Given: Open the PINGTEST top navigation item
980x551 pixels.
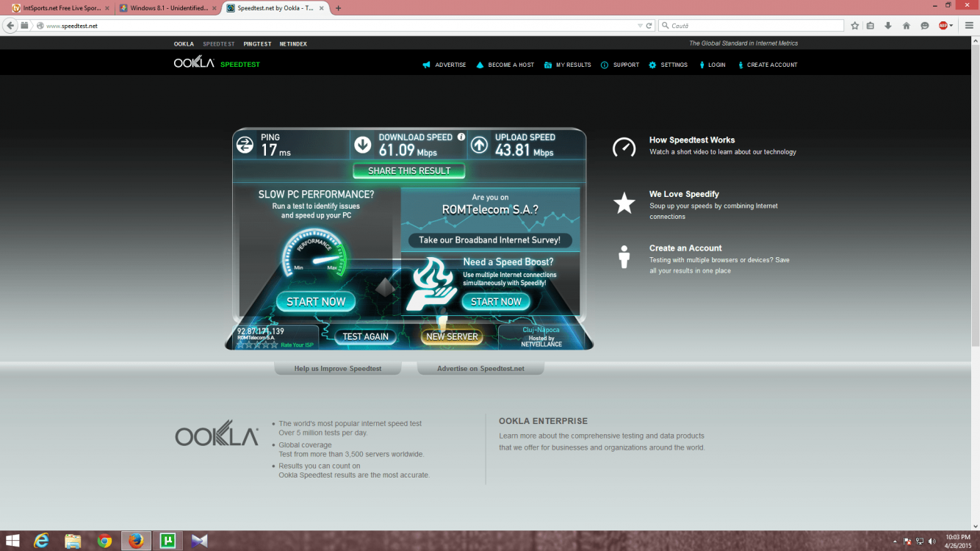Looking at the screenshot, I should 257,44.
